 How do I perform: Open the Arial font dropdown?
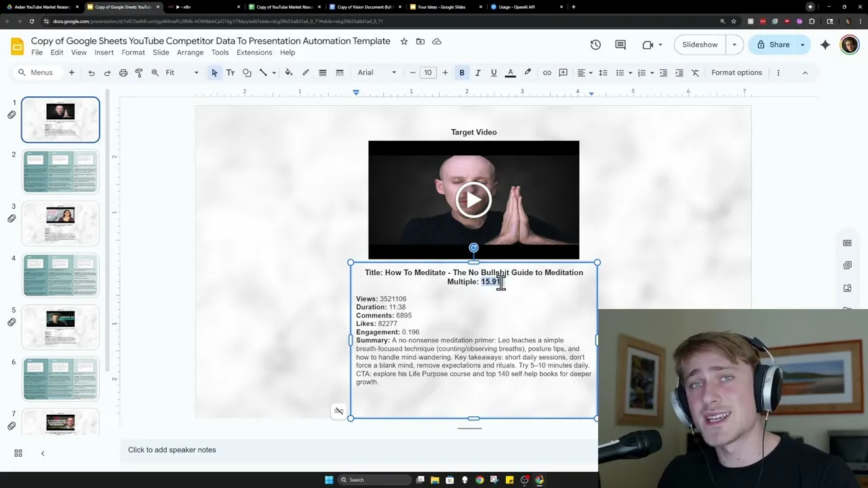(377, 73)
